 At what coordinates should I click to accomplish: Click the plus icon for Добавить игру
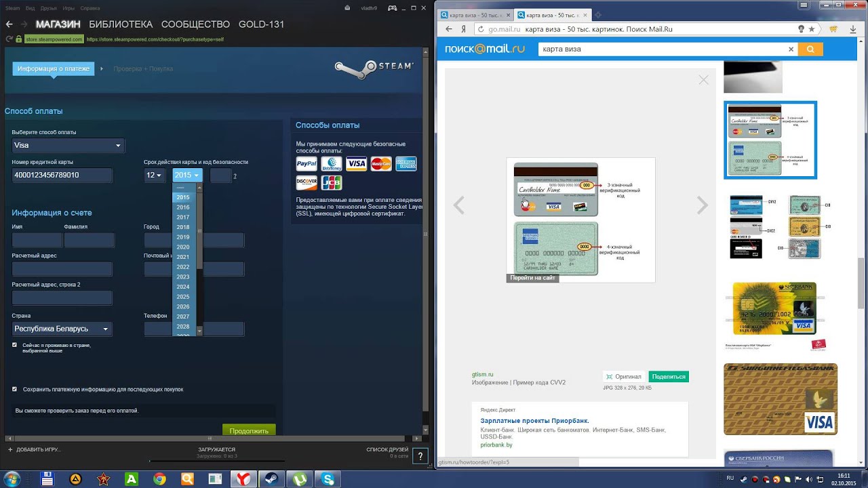9,449
